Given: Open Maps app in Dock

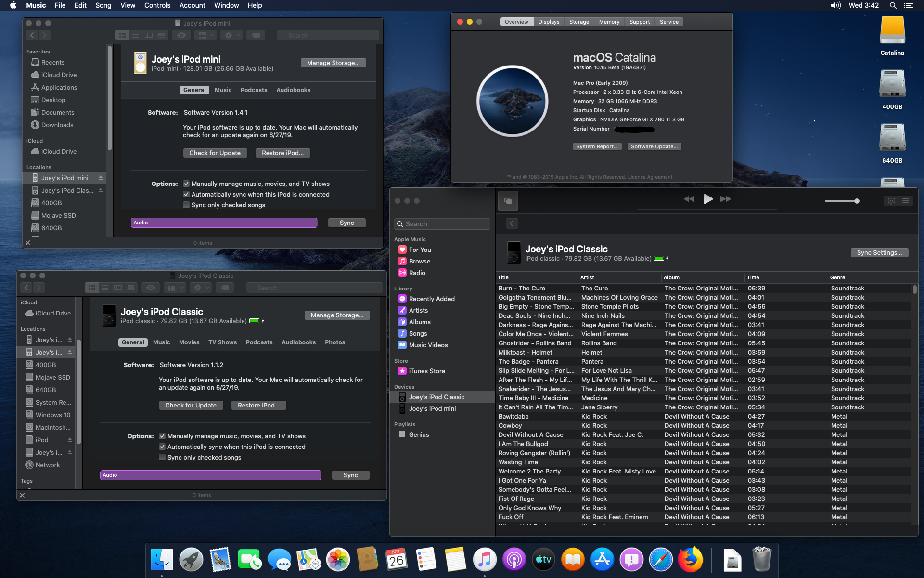Looking at the screenshot, I should pyautogui.click(x=308, y=560).
